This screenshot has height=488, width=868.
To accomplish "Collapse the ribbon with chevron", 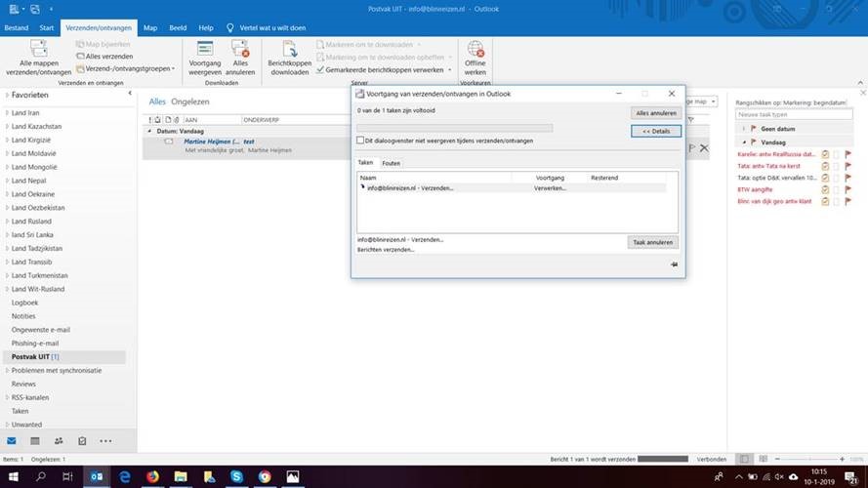I will 860,82.
